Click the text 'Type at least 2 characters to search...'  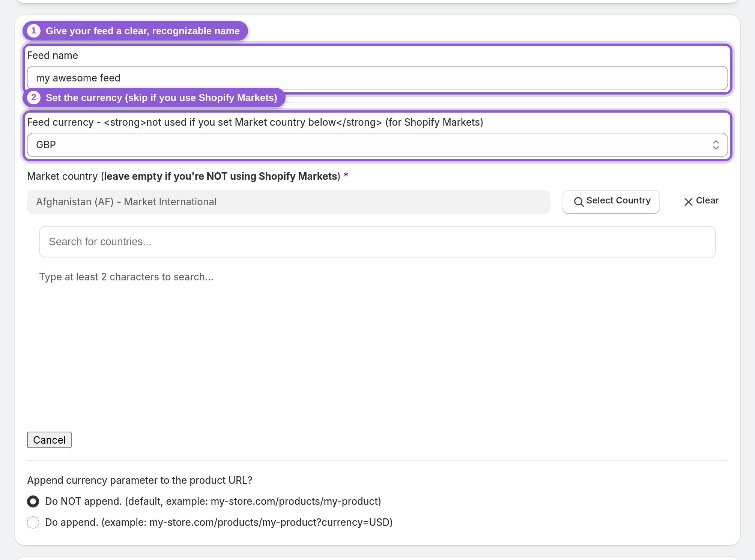pos(126,277)
